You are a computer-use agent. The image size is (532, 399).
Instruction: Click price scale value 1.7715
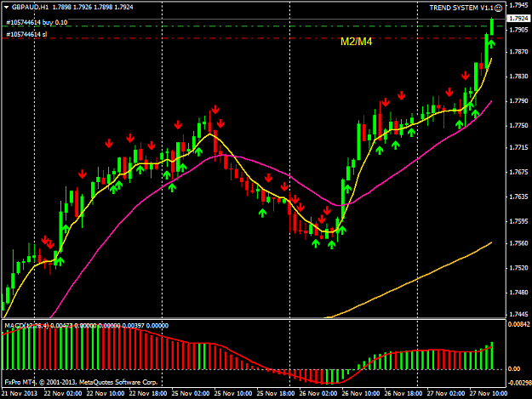(x=518, y=147)
